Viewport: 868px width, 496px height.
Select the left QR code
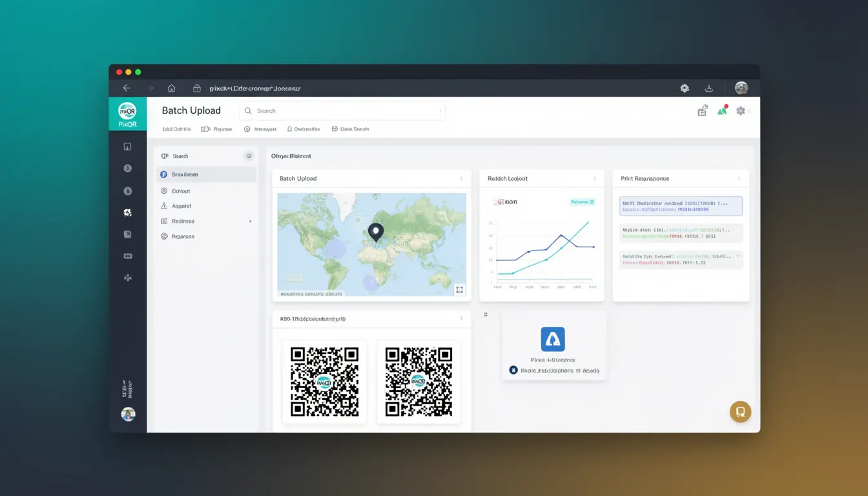point(324,382)
